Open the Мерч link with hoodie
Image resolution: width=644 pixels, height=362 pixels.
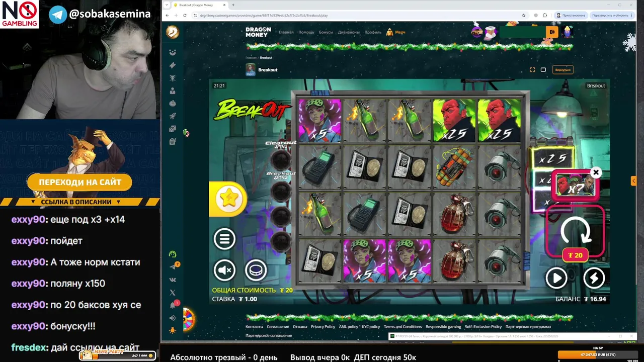[x=395, y=32]
